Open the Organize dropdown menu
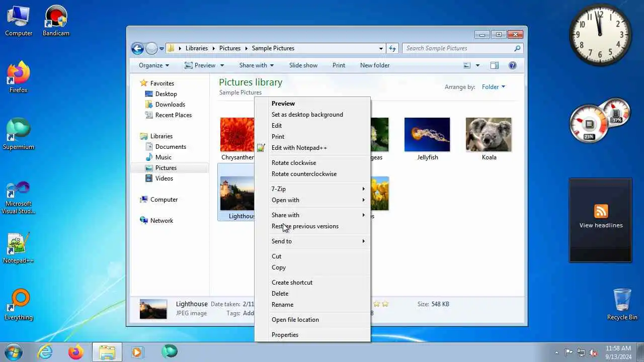This screenshot has height=362, width=644. (154, 65)
